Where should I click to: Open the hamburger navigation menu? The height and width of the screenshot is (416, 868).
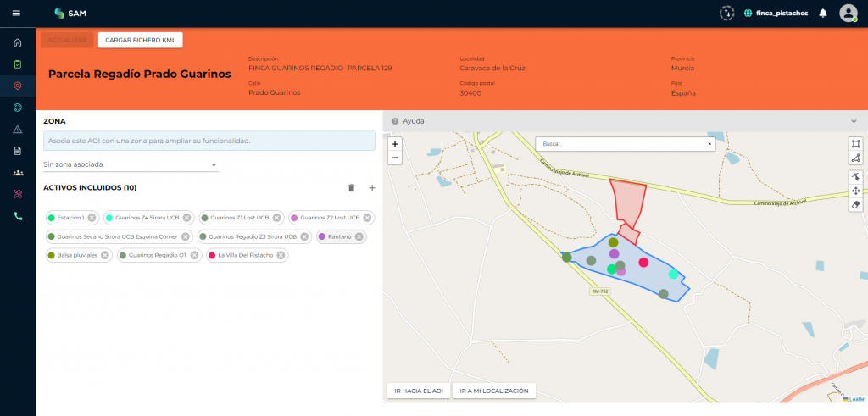(x=17, y=13)
